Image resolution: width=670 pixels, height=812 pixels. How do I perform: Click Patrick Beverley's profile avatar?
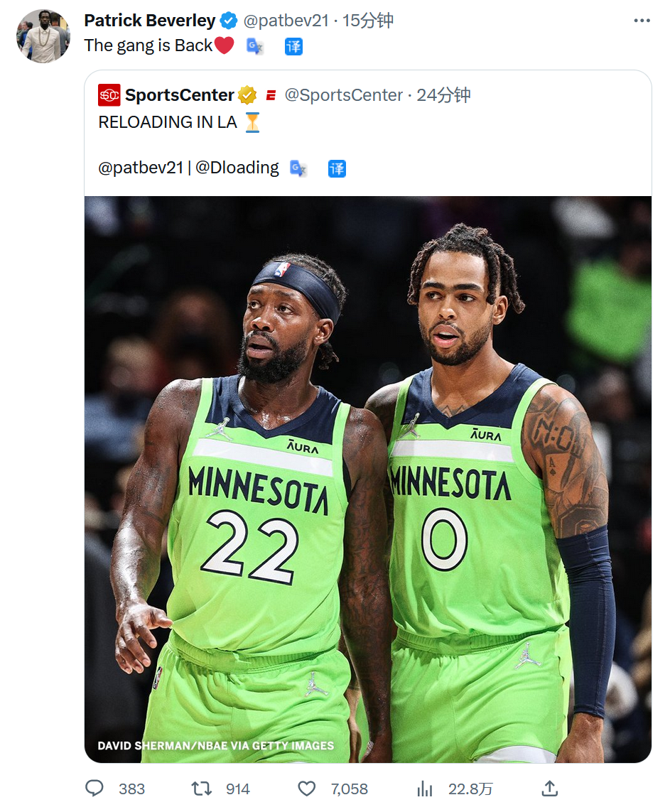(43, 36)
